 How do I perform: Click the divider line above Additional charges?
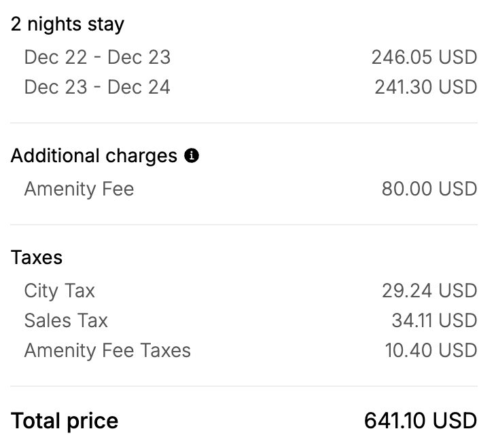243,123
